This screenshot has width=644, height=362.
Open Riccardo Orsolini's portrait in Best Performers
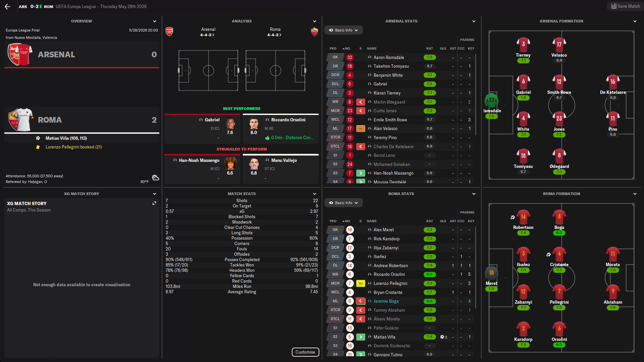254,123
